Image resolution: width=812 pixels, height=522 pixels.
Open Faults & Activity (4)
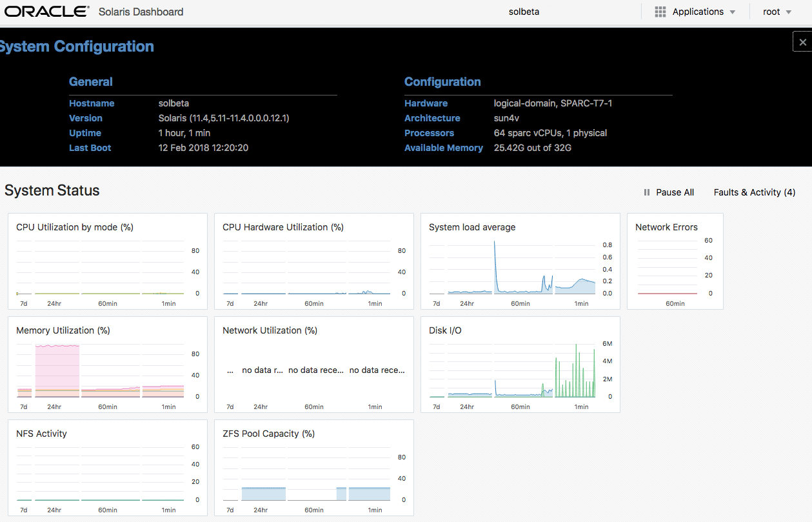pos(755,192)
